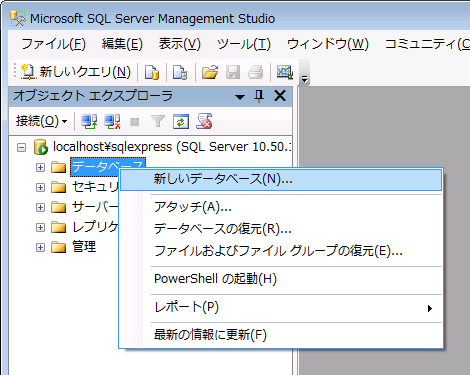Click the Filter funnel icon
Image resolution: width=470 pixels, height=375 pixels.
[158, 122]
